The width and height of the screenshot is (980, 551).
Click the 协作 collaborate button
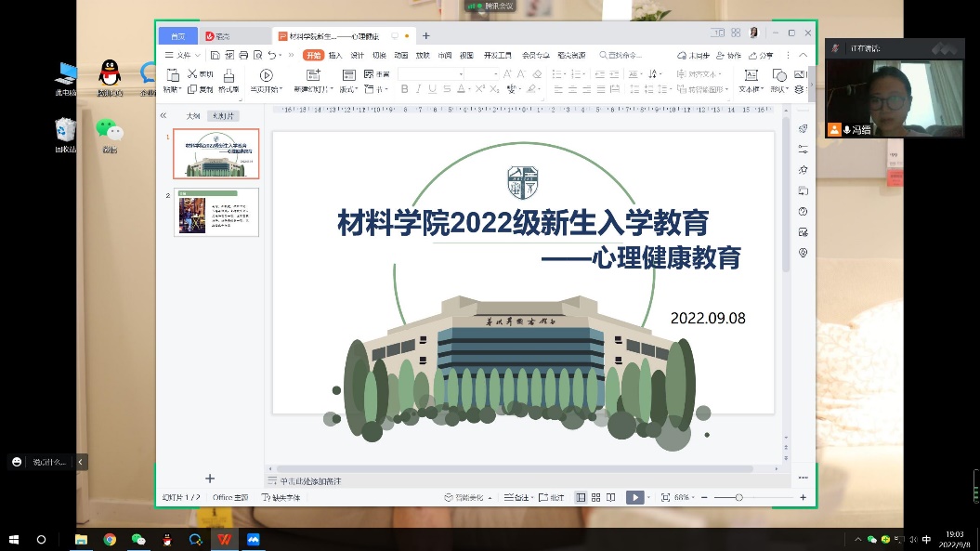[x=729, y=55]
